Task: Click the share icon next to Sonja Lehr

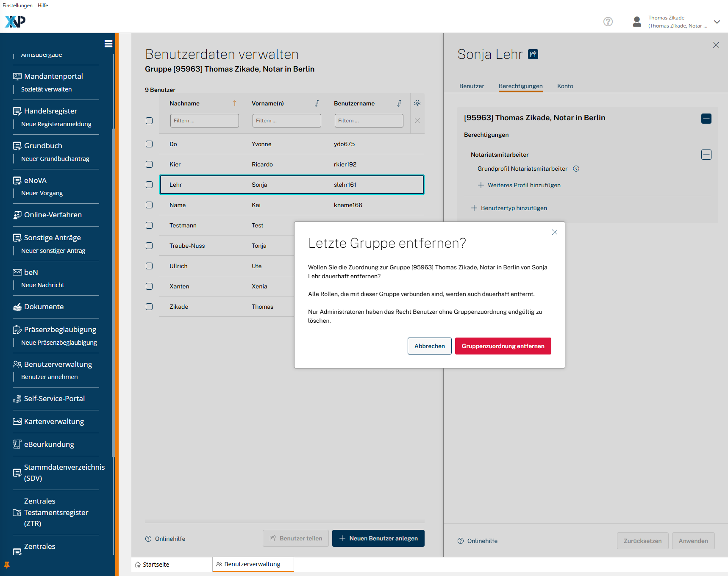Action: click(x=533, y=54)
